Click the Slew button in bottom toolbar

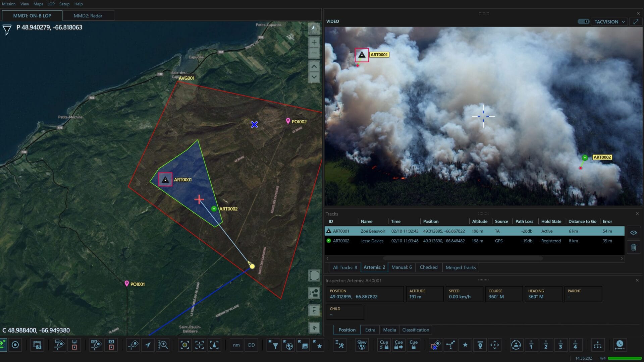(x=362, y=345)
